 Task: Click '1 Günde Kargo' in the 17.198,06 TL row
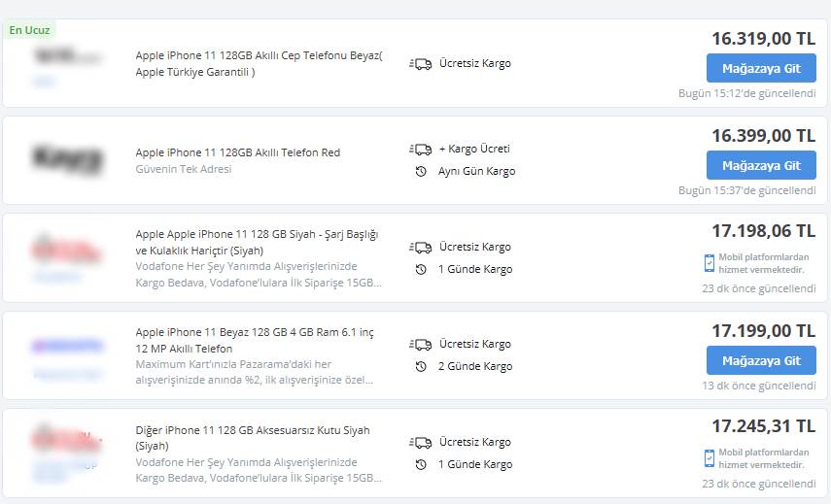pos(475,269)
